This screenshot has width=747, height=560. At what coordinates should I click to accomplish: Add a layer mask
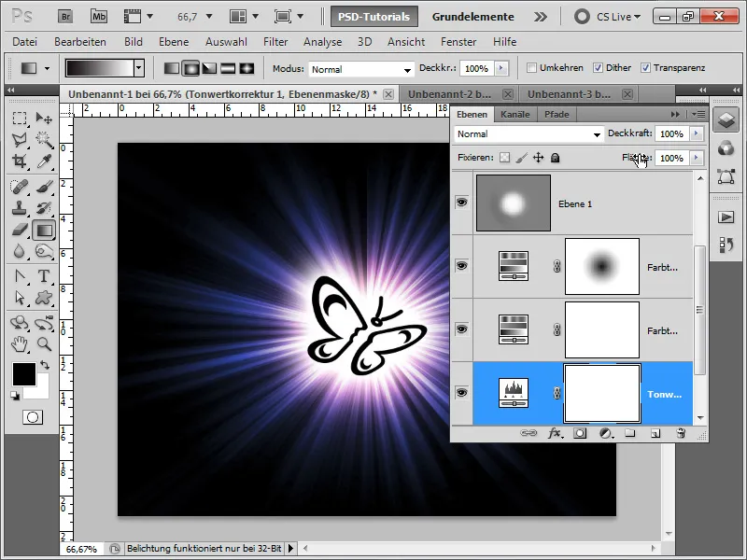click(x=580, y=433)
